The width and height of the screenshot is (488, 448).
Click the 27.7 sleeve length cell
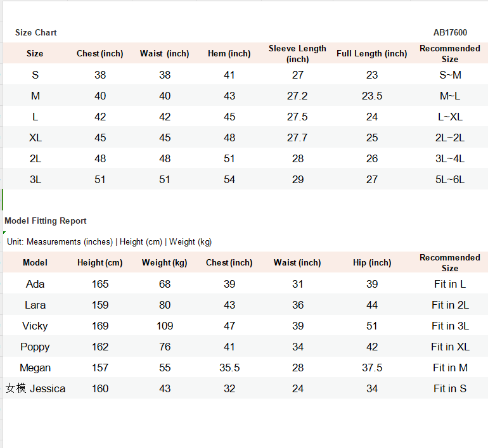(x=297, y=138)
